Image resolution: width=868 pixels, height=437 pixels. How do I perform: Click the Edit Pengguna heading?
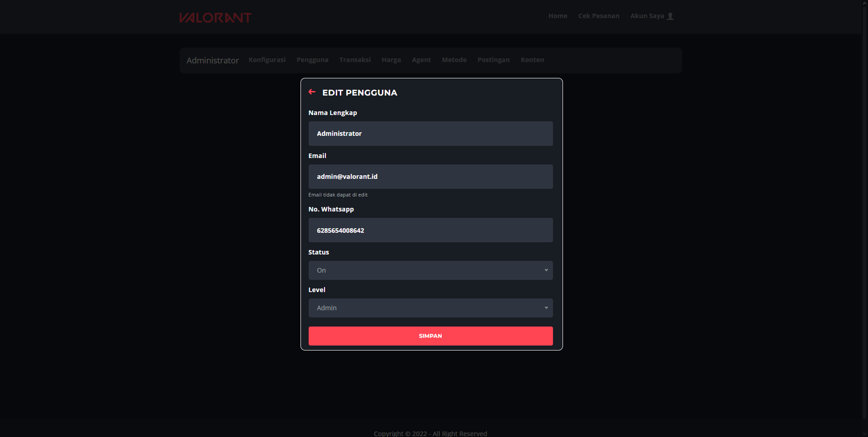[x=359, y=92]
